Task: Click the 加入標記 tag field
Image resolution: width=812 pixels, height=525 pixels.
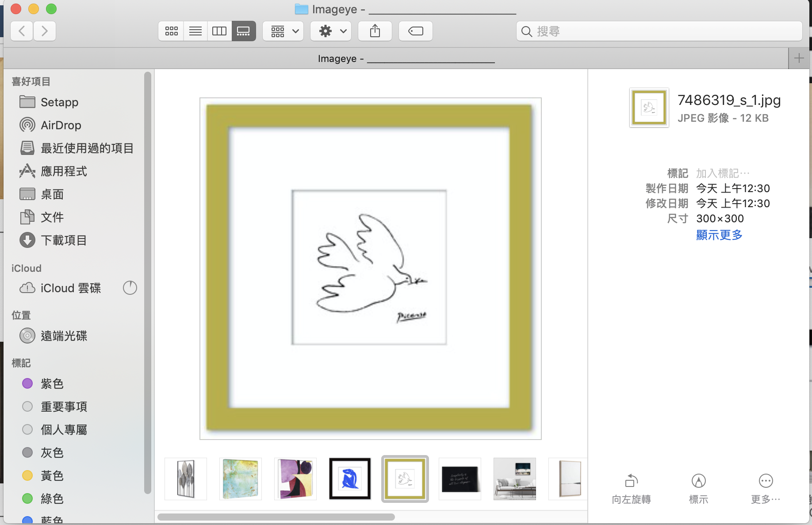Action: click(x=723, y=173)
